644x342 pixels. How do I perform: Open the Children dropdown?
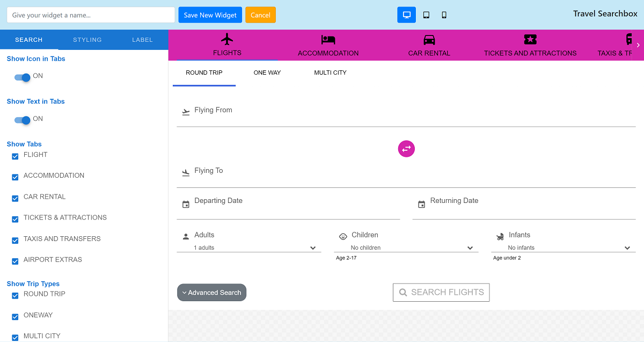coord(406,248)
